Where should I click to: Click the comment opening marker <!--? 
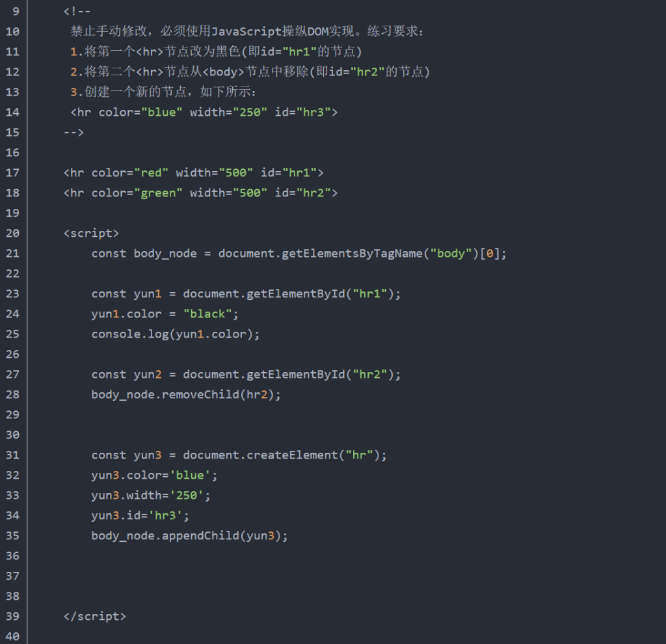tap(77, 11)
